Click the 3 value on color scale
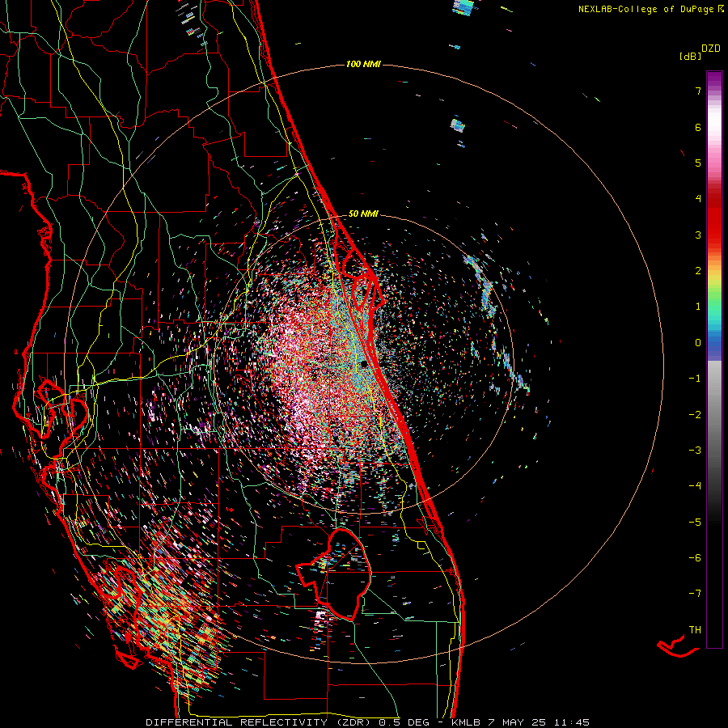This screenshot has width=728, height=728. pyautogui.click(x=698, y=235)
